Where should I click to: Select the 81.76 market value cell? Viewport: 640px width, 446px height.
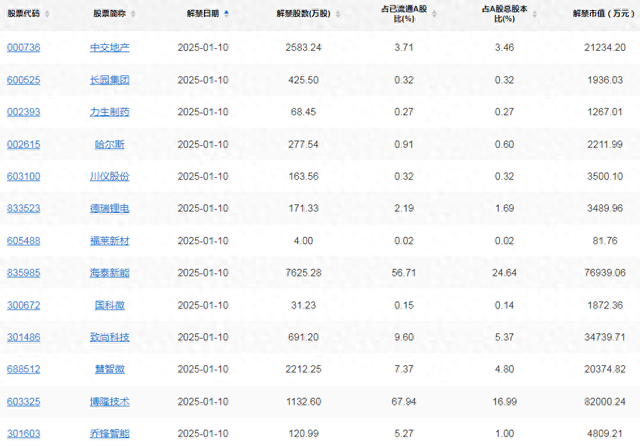605,241
